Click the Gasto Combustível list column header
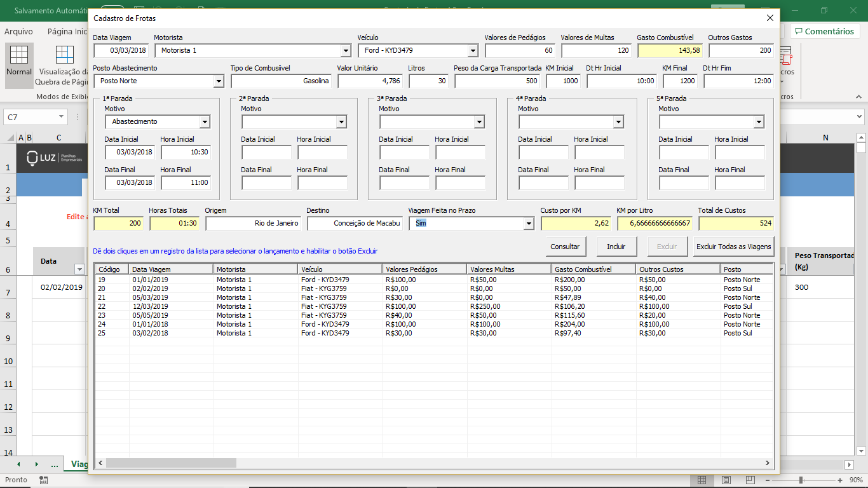The width and height of the screenshot is (868, 488). (x=593, y=269)
